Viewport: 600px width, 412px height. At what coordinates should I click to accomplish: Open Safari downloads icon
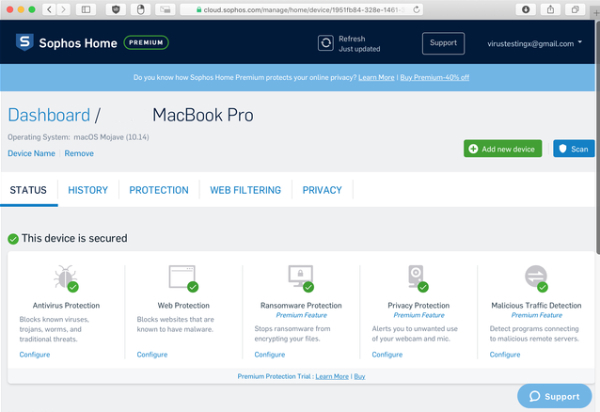pos(526,9)
